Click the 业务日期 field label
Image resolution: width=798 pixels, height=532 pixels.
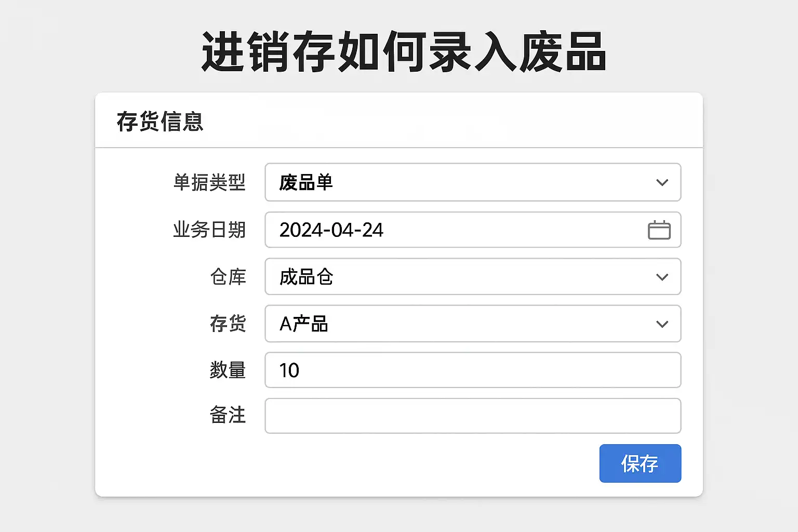coord(209,230)
